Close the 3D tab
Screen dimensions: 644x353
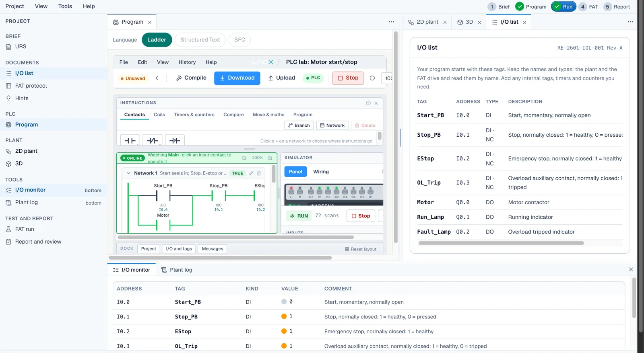click(479, 23)
